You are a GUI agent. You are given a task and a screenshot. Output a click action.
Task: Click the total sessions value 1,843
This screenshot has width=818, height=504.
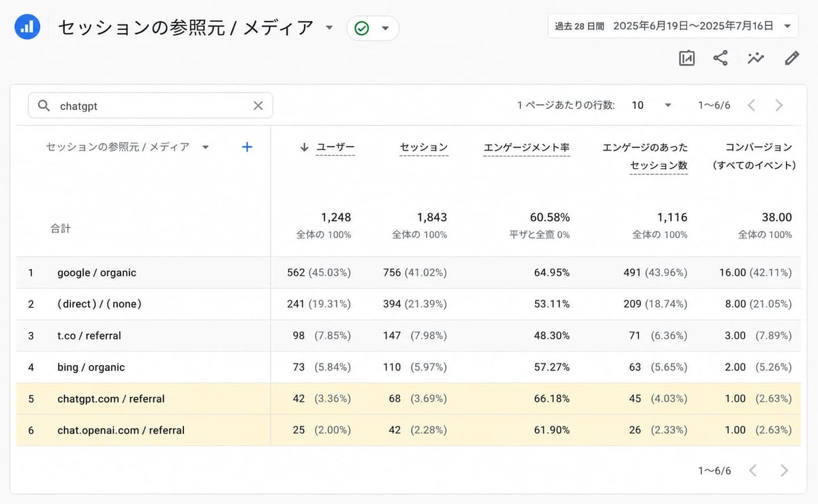click(432, 217)
